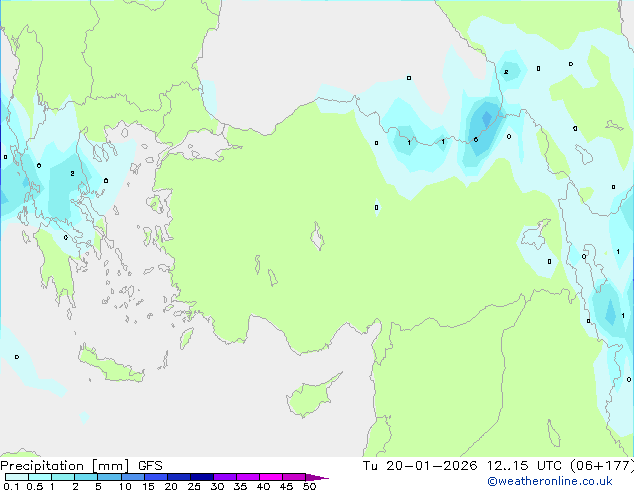Screen dimensions: 634x490
Task: Click the legend label '0.1'
Action: pos(11,486)
